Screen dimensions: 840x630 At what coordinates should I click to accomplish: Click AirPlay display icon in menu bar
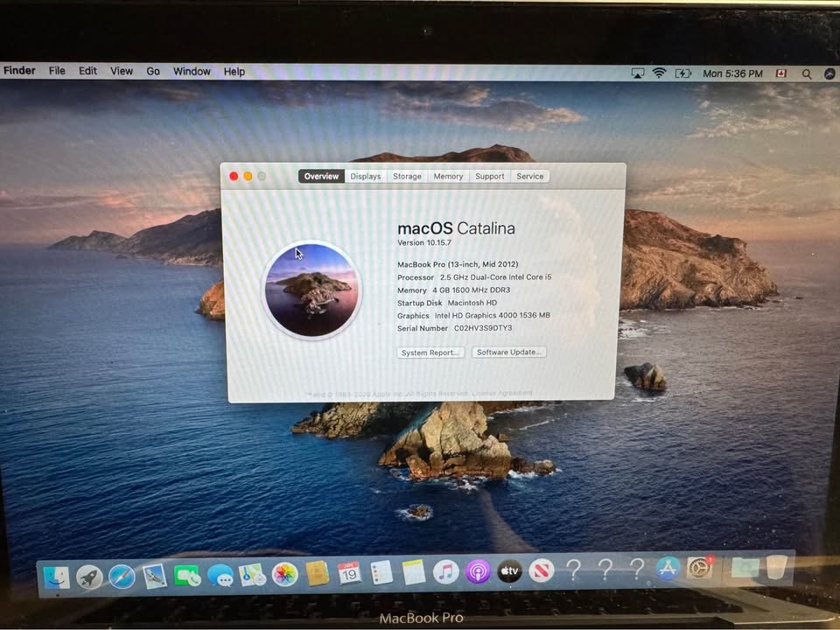638,73
